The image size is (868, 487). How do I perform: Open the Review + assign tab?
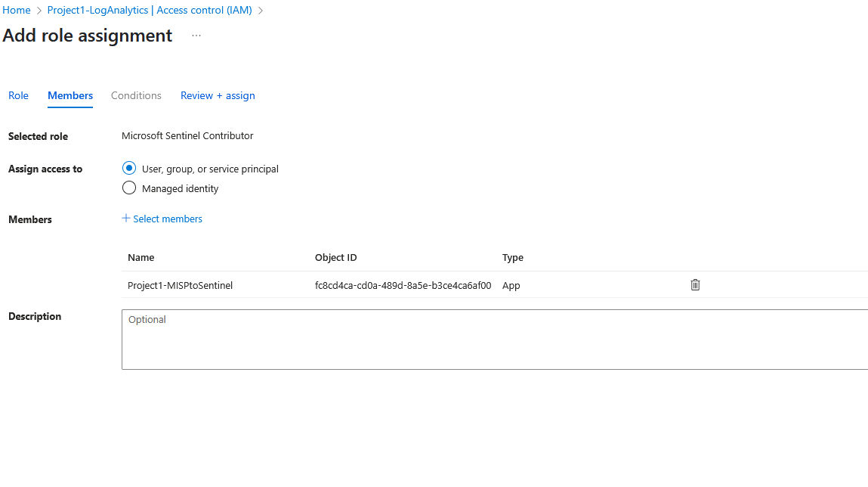point(218,95)
